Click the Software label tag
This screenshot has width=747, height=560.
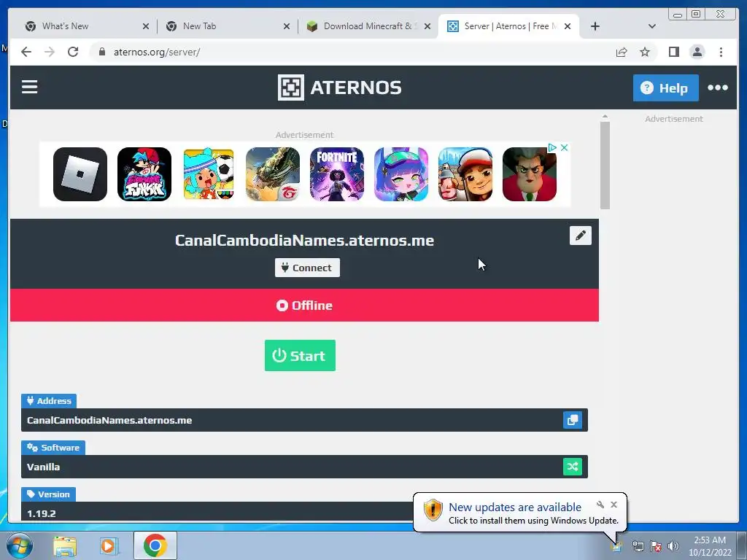[53, 448]
